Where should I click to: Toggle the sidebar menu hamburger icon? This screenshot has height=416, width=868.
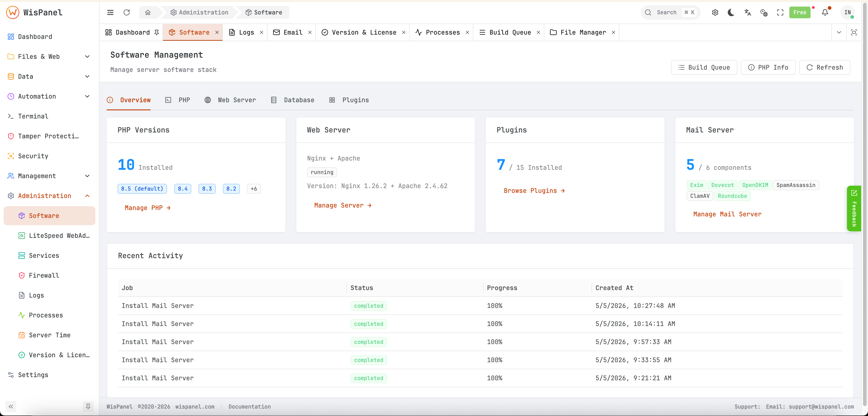tap(110, 12)
